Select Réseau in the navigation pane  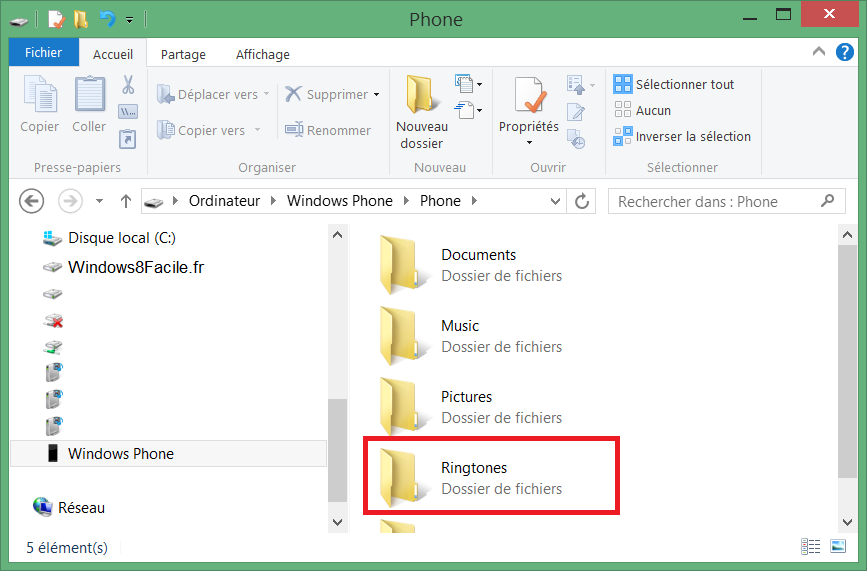(x=69, y=507)
